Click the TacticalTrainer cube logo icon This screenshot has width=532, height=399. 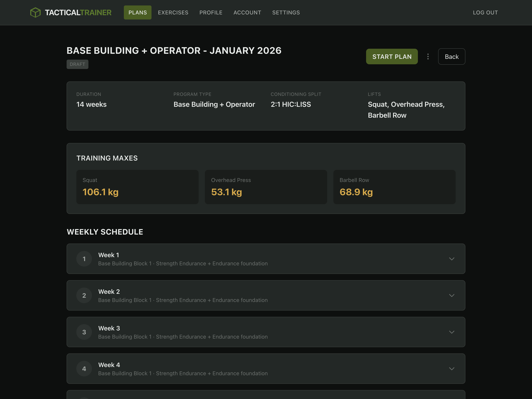[35, 12]
